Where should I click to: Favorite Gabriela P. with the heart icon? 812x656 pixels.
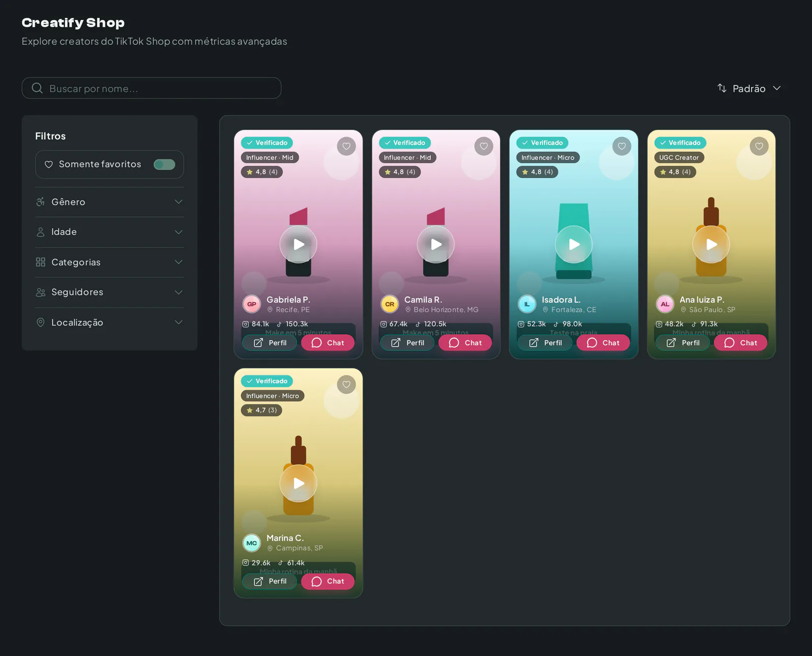tap(346, 146)
